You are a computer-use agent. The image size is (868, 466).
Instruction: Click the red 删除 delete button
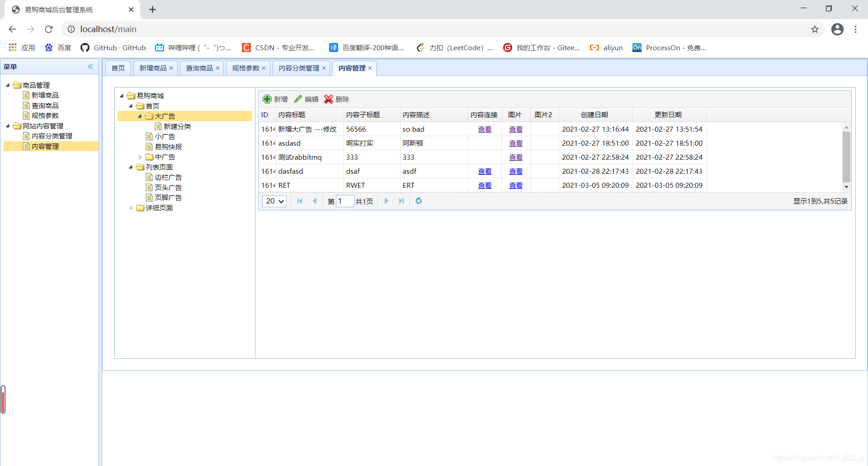337,99
